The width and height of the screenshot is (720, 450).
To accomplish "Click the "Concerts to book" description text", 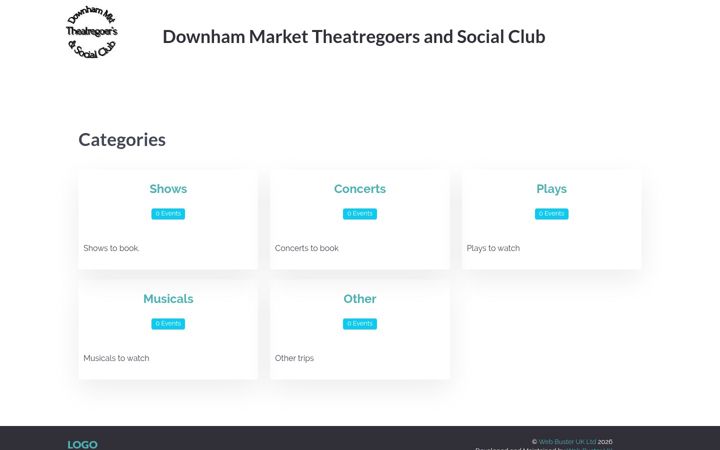I will coord(306,248).
